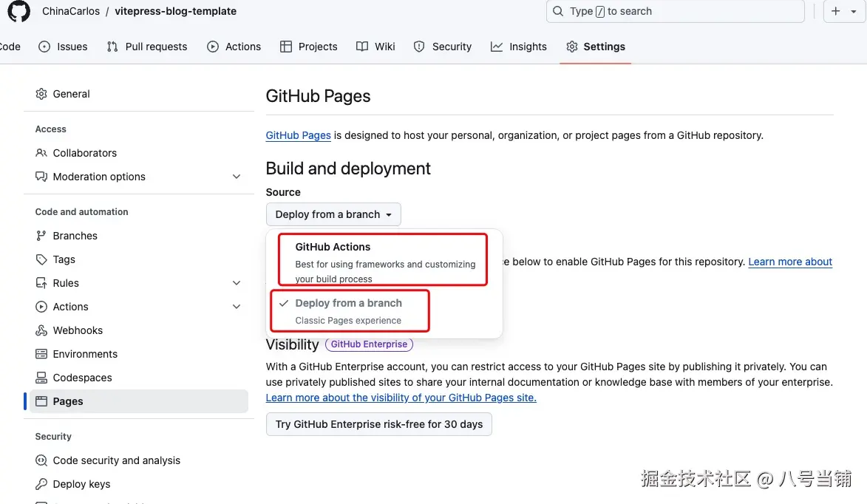Click the Tags icon in the sidebar
This screenshot has height=504, width=867.
[x=42, y=259]
